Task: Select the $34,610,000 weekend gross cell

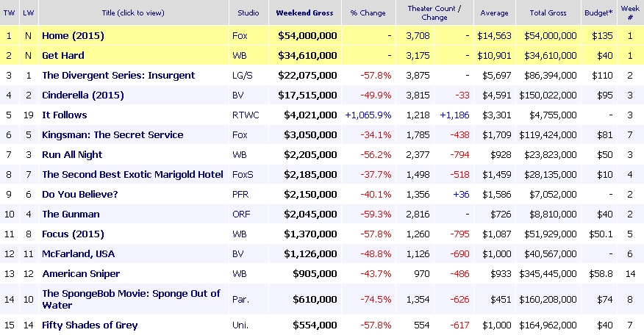Action: (x=307, y=55)
